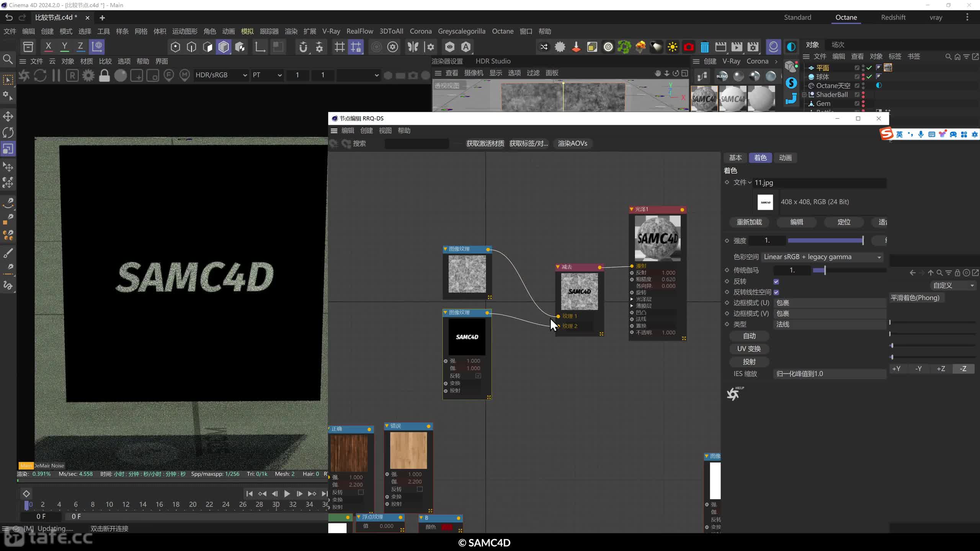Click the node editor search field

pos(416,143)
